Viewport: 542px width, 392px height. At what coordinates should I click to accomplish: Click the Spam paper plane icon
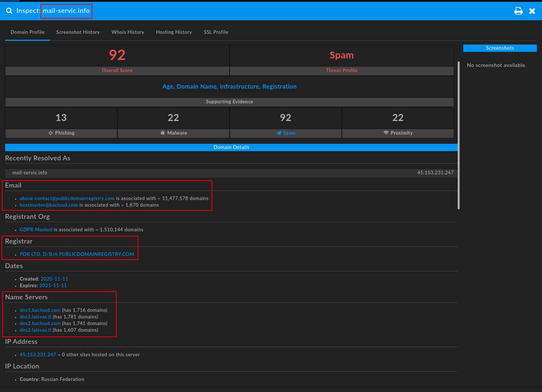click(x=279, y=133)
